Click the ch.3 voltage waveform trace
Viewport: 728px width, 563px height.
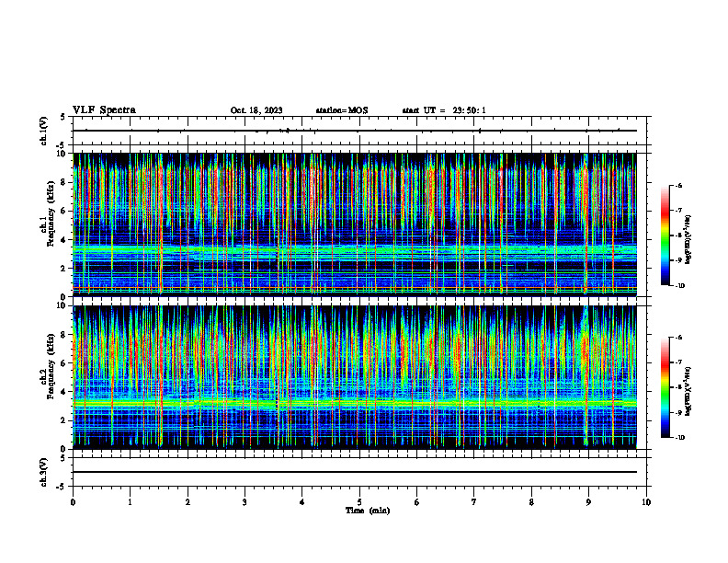point(355,472)
